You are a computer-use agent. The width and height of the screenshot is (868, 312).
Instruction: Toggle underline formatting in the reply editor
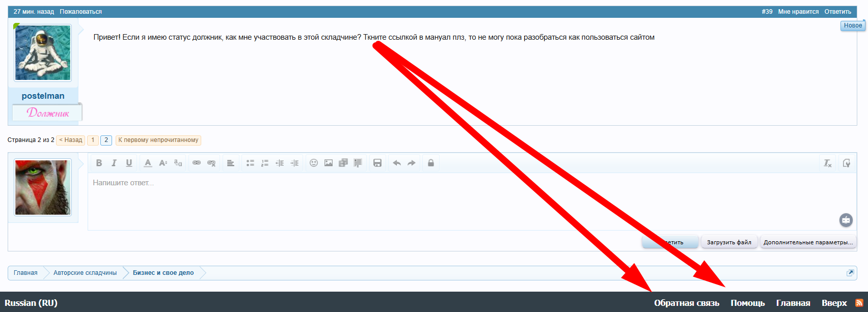[129, 163]
